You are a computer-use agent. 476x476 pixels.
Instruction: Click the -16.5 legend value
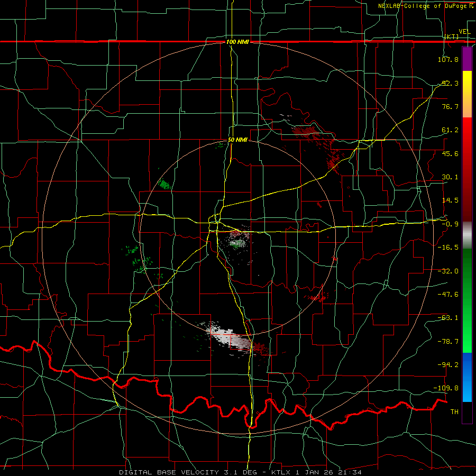click(448, 248)
